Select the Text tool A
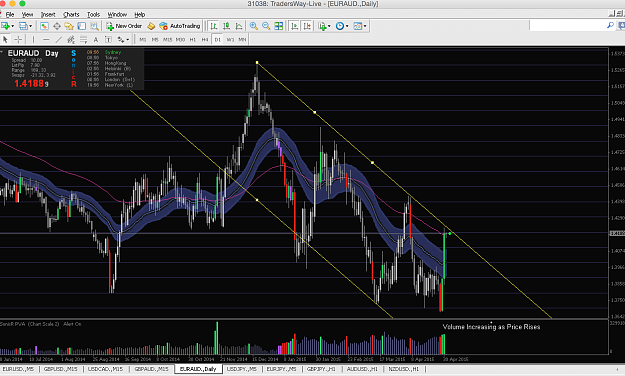The width and height of the screenshot is (625, 376). [96, 39]
